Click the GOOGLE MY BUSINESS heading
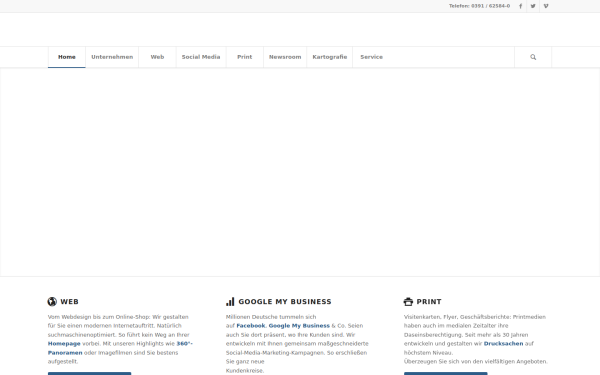 (x=285, y=302)
